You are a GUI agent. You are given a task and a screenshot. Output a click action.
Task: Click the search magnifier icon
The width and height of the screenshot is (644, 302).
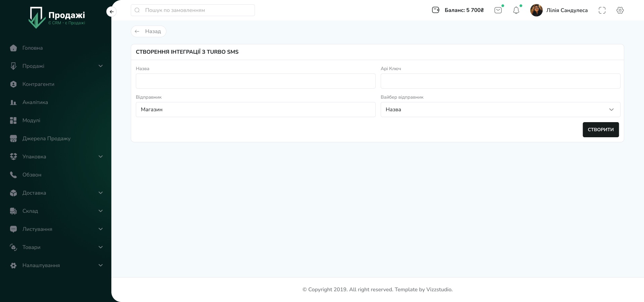[x=137, y=10]
